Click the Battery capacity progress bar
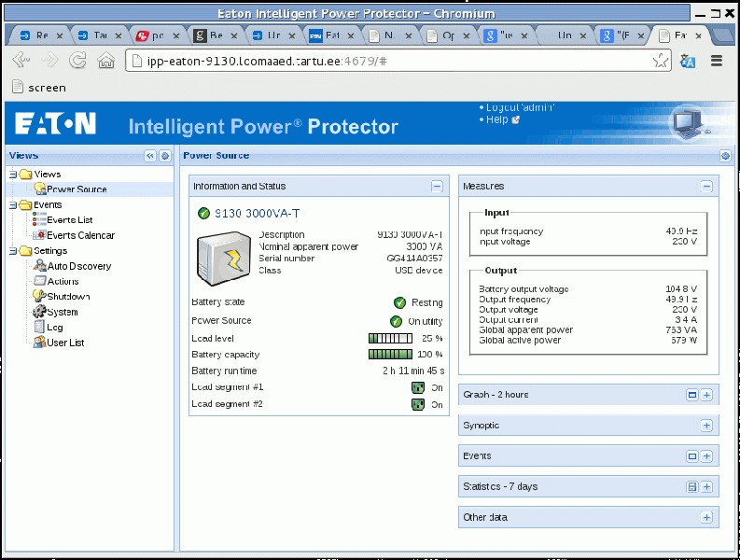 pyautogui.click(x=391, y=355)
